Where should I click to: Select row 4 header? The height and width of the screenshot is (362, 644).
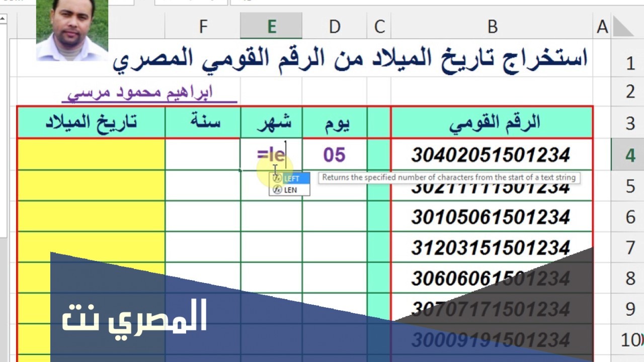pos(630,155)
